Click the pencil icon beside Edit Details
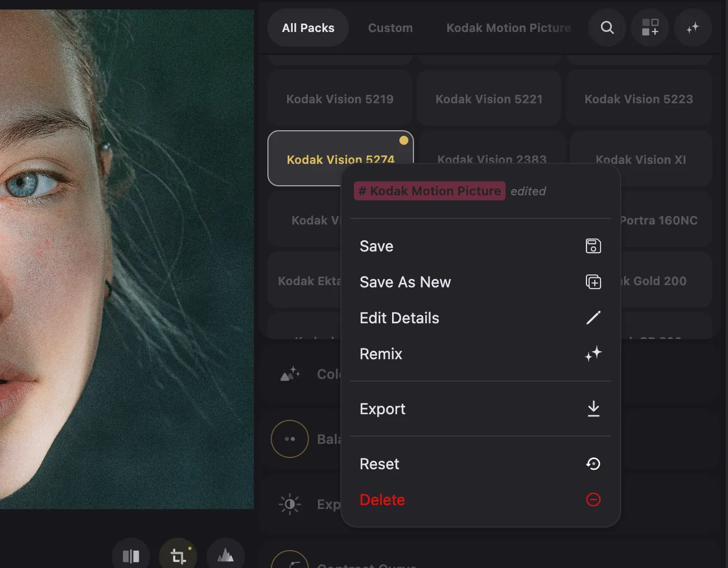Image resolution: width=728 pixels, height=568 pixels. tap(593, 318)
